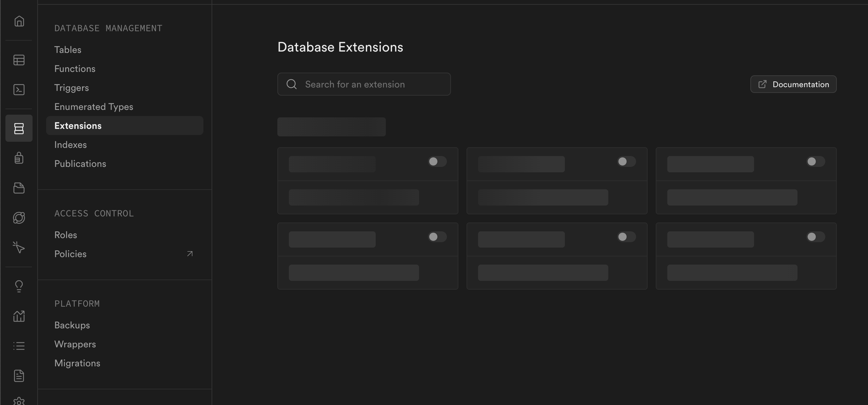Select Extensions in the Database Management menu
Screen dimensions: 868x405
coord(78,126)
